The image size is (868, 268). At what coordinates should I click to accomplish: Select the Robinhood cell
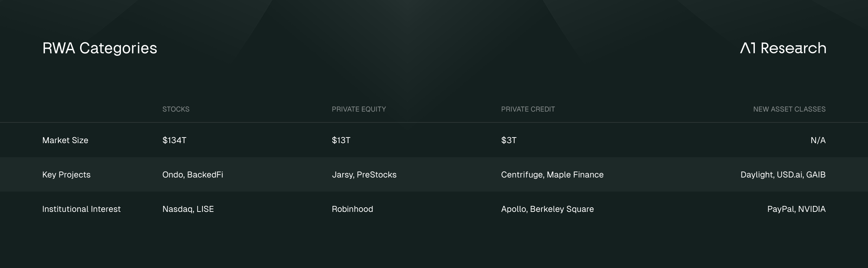pyautogui.click(x=352, y=209)
